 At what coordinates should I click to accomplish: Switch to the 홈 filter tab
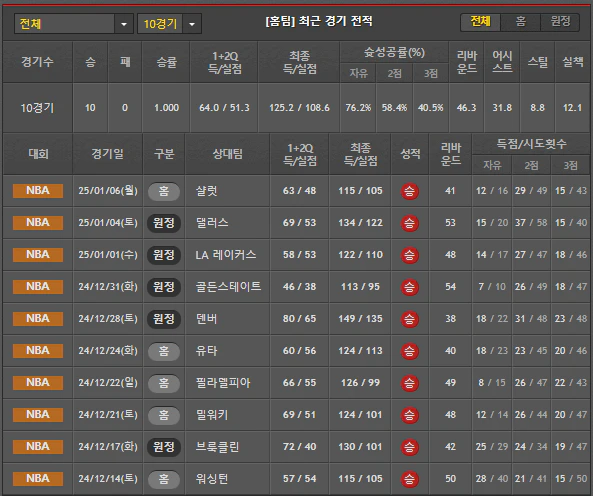pyautogui.click(x=520, y=22)
